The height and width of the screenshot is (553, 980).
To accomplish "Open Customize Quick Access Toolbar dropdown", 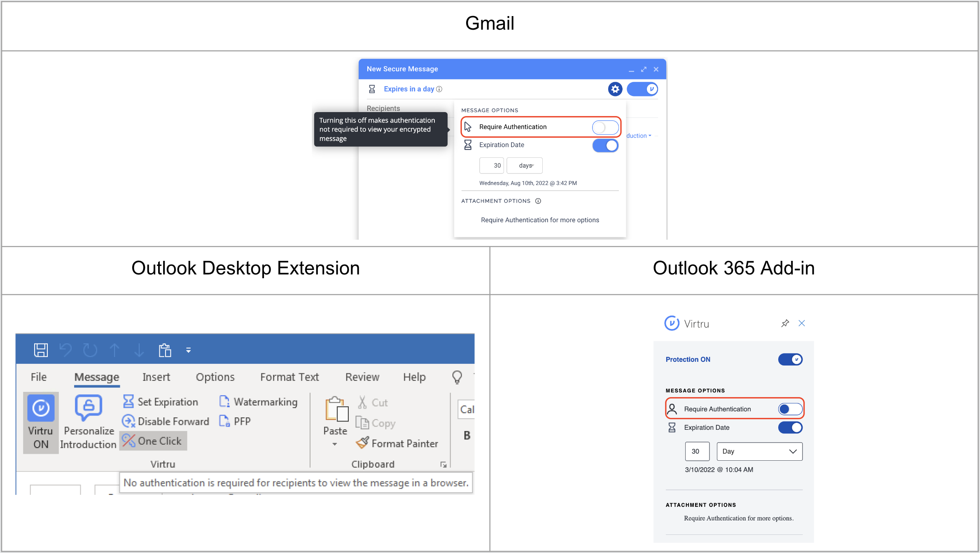I will tap(188, 350).
